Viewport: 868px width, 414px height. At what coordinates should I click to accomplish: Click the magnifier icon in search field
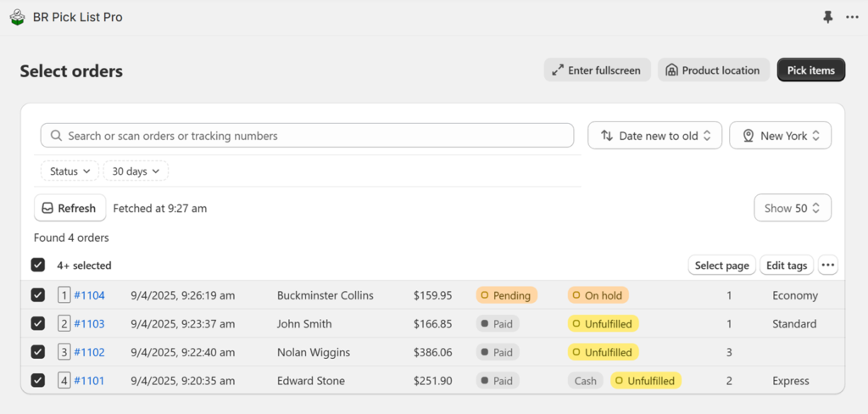pyautogui.click(x=55, y=136)
